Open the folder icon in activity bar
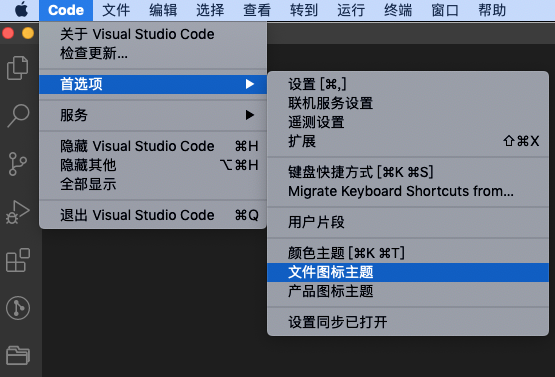Viewport: 555px width, 377px height. [x=18, y=355]
